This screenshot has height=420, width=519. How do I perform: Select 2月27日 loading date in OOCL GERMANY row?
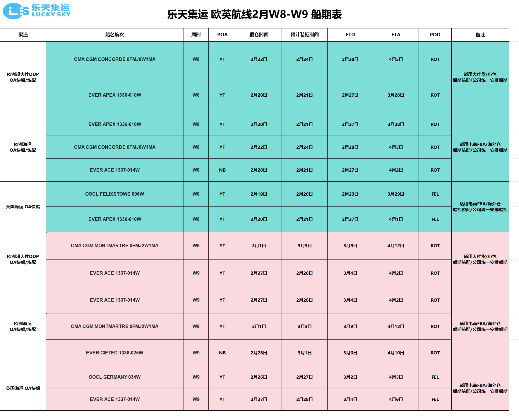coord(305,377)
